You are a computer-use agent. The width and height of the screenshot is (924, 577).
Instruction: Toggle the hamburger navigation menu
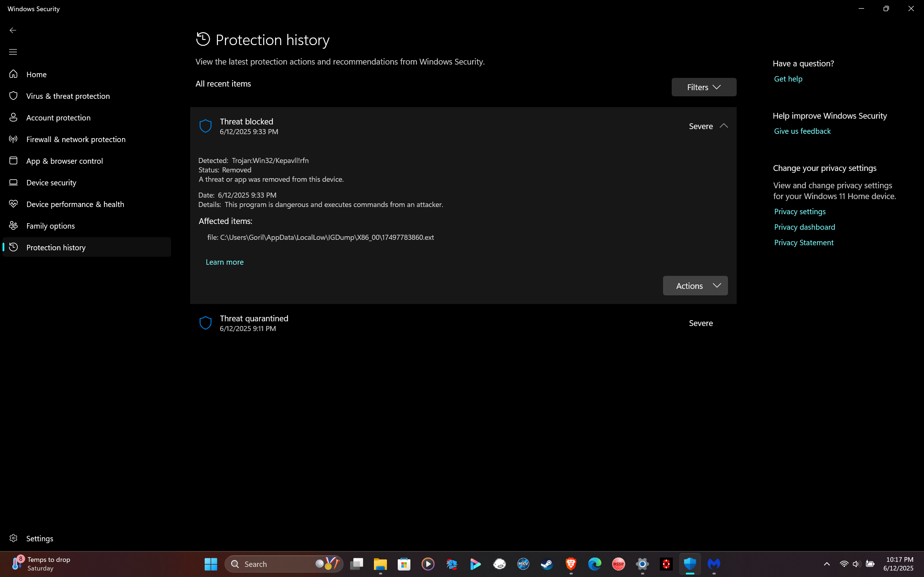pos(13,52)
